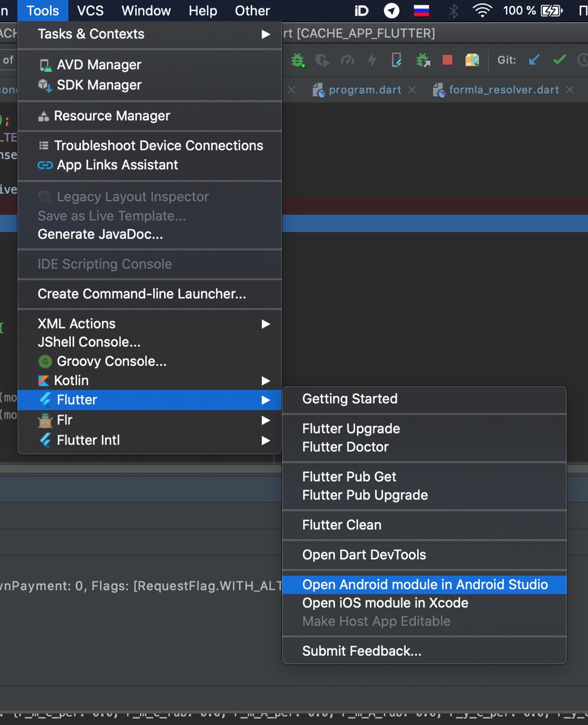Click Git Update Project blue arrow
Image resolution: width=588 pixels, height=725 pixels.
(534, 59)
